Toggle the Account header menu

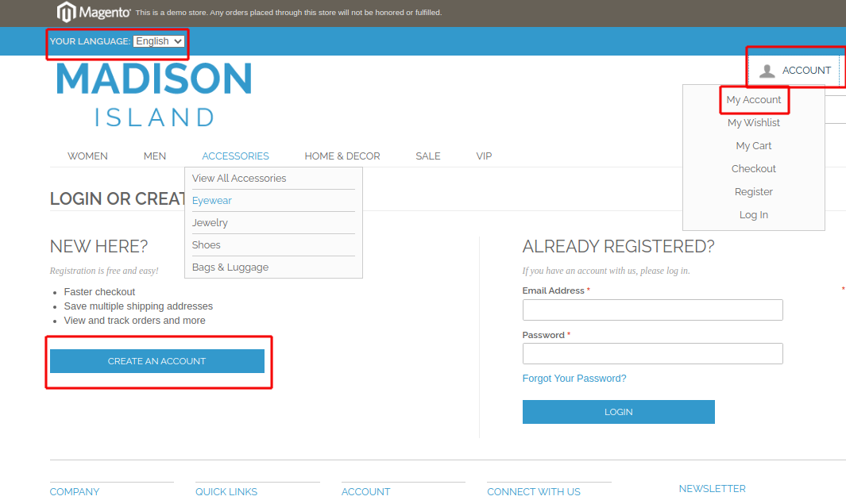pos(794,71)
